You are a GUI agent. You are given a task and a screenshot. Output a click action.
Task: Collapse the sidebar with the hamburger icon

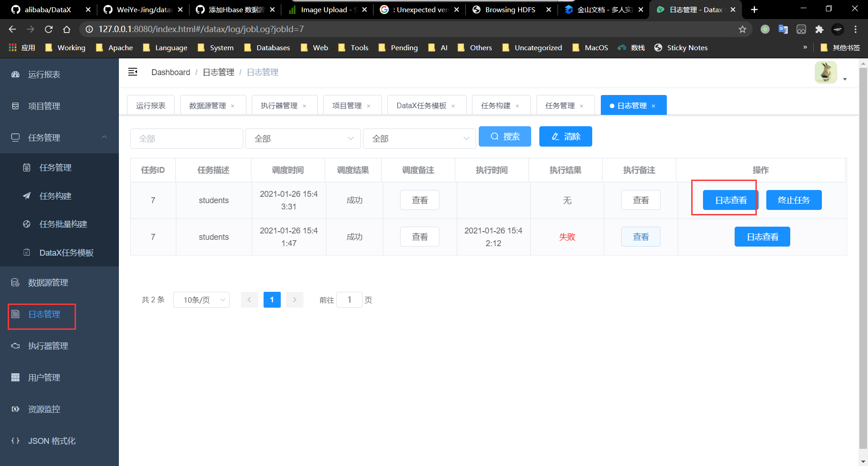pyautogui.click(x=133, y=71)
